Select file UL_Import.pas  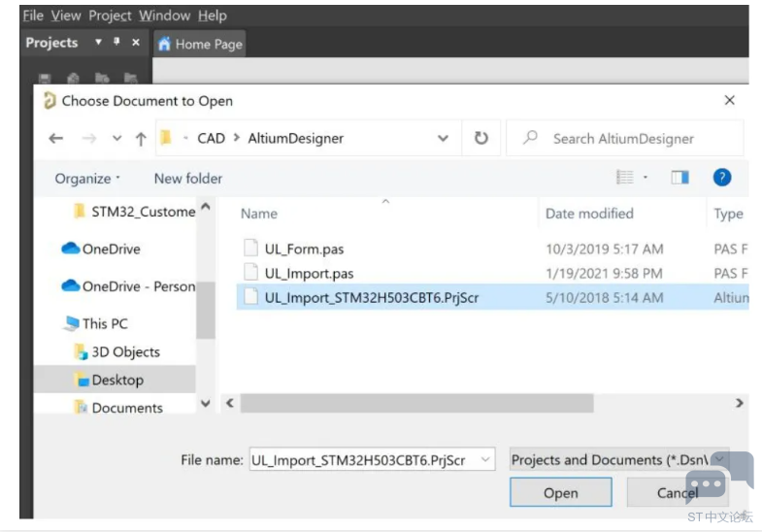[309, 274]
